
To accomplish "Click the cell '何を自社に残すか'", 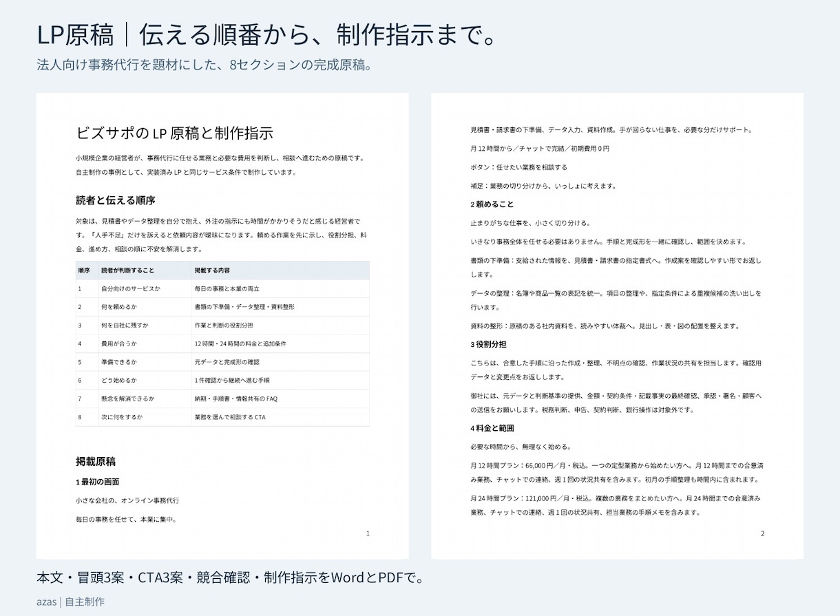I will pyautogui.click(x=125, y=326).
